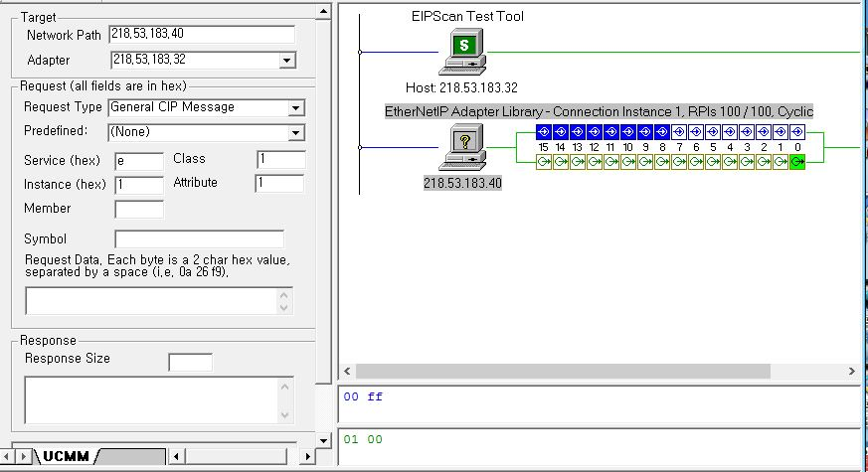The width and height of the screenshot is (868, 472).
Task: Open the Adapter dropdown list
Action: point(286,60)
